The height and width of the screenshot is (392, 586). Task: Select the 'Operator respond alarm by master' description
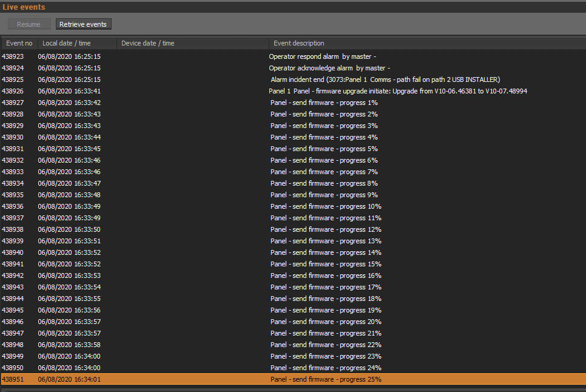323,56
